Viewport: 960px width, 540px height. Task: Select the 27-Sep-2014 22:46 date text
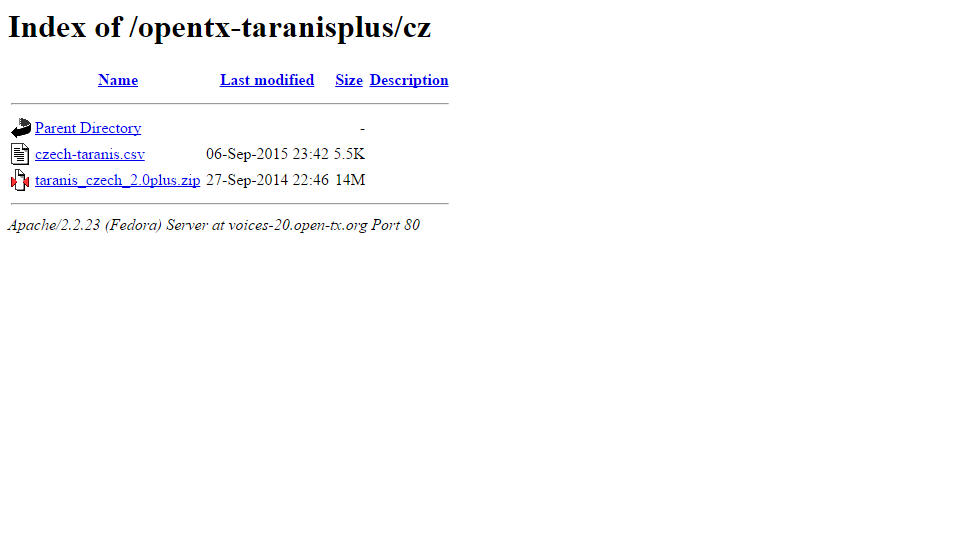267,180
